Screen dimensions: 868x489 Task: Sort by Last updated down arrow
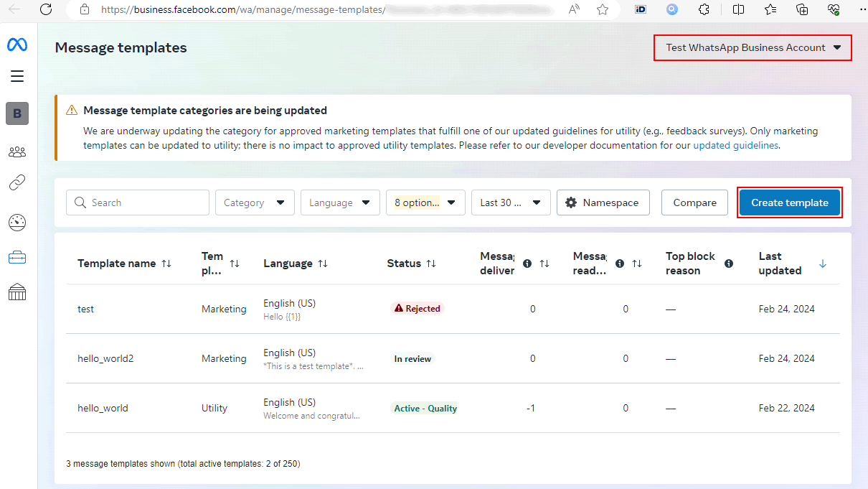coord(823,264)
